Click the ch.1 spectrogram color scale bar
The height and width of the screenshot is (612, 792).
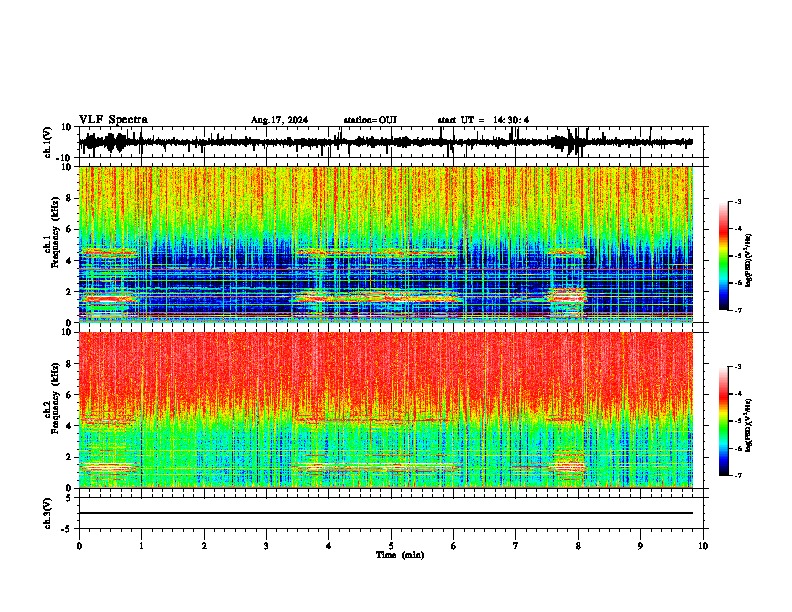[724, 256]
